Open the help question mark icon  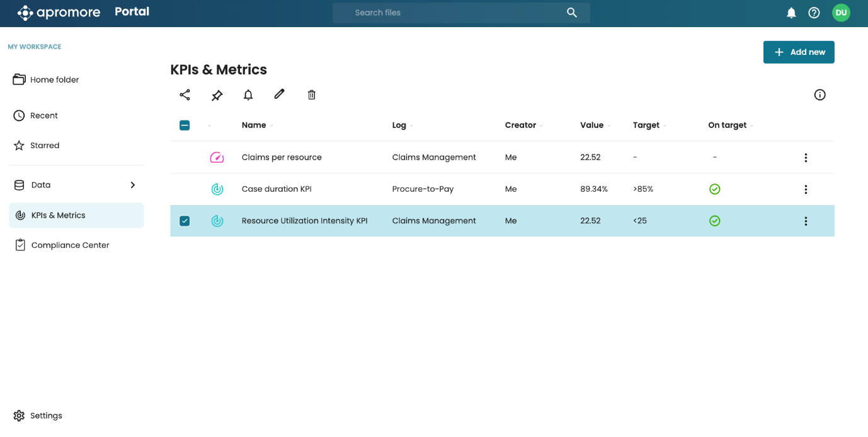pos(814,13)
